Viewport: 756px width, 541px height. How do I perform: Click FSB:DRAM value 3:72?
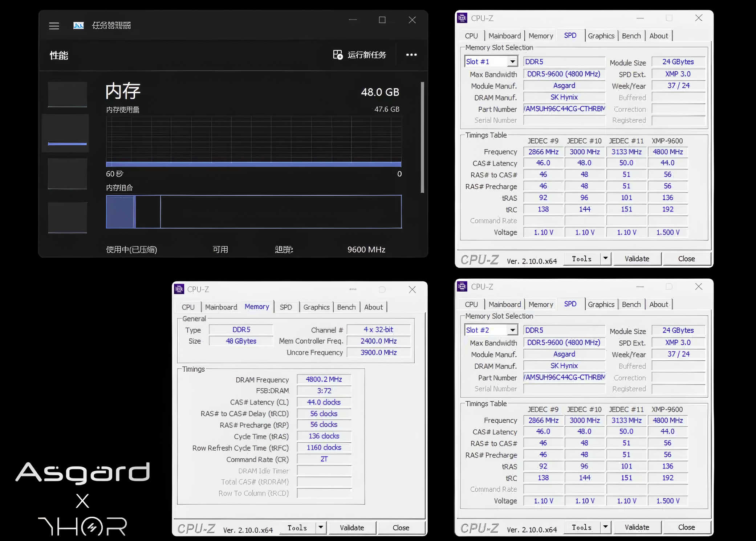[x=324, y=391]
